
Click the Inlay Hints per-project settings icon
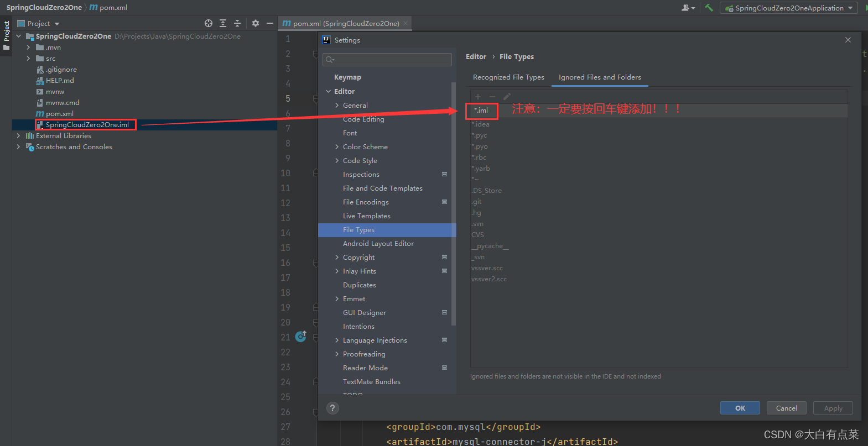coord(444,271)
